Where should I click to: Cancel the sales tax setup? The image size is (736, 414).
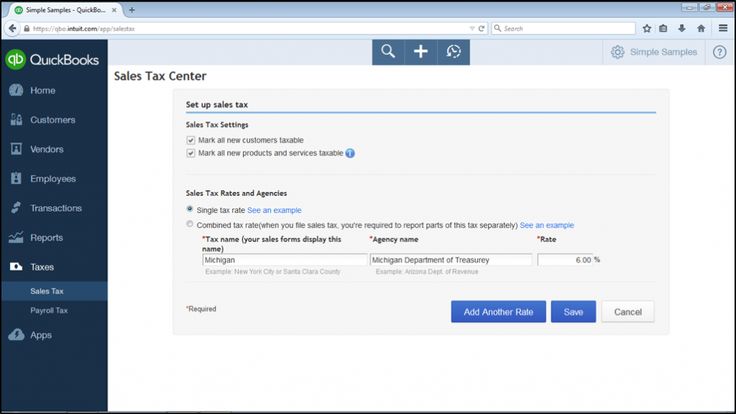[628, 312]
